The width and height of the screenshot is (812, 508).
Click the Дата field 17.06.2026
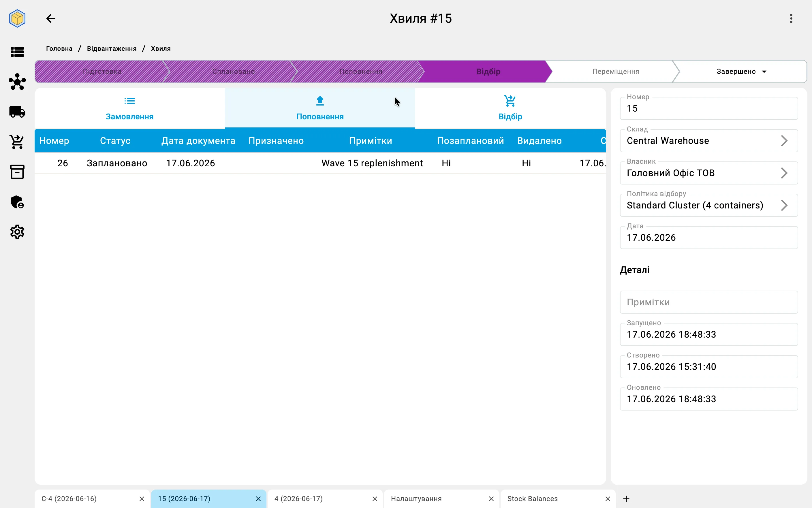[x=708, y=238]
